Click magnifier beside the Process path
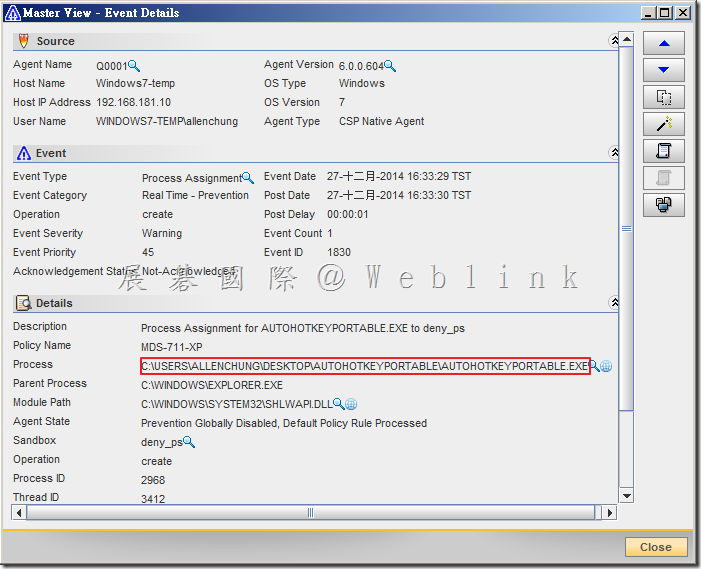Screen dimensions: 701x569 (x=595, y=366)
